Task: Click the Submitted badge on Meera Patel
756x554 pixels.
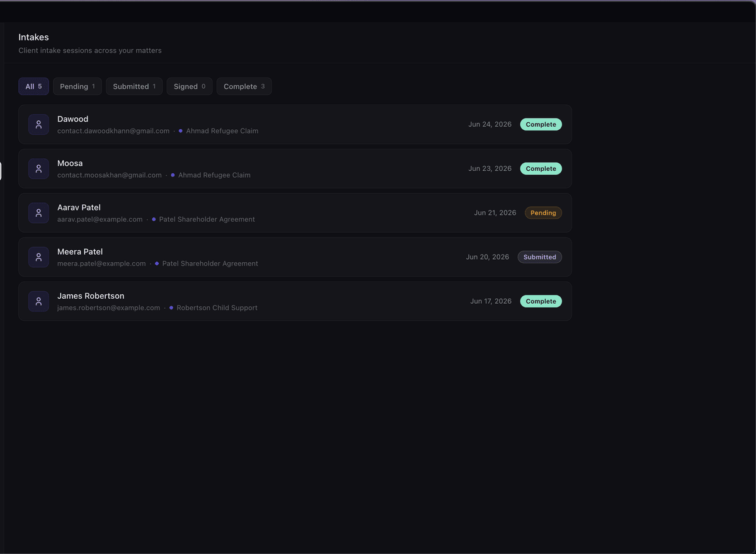Action: [x=540, y=257]
